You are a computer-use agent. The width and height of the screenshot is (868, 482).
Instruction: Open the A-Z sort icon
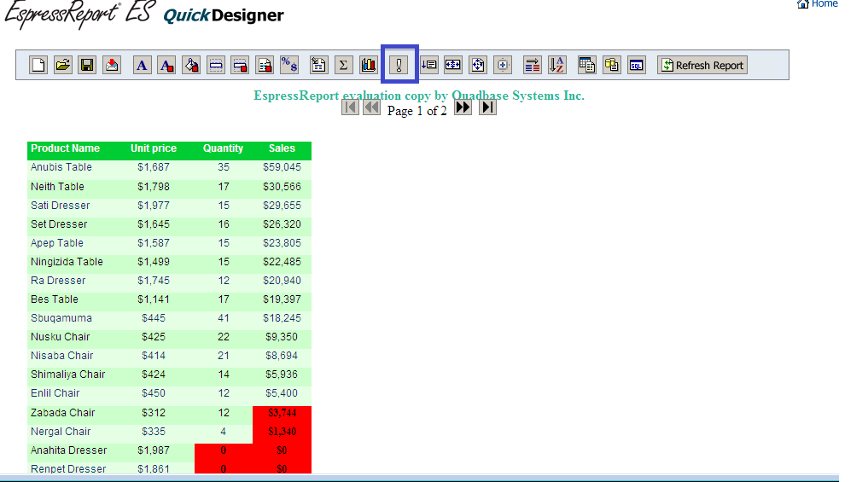[x=556, y=66]
